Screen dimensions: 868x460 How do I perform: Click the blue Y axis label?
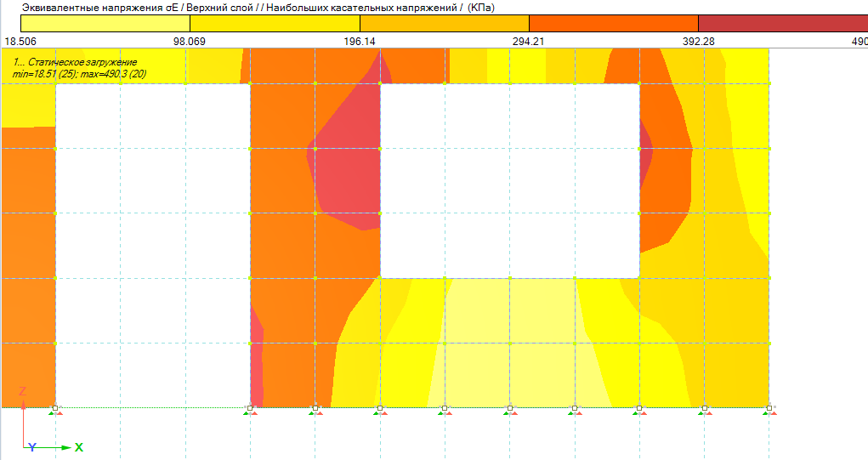(x=32, y=447)
